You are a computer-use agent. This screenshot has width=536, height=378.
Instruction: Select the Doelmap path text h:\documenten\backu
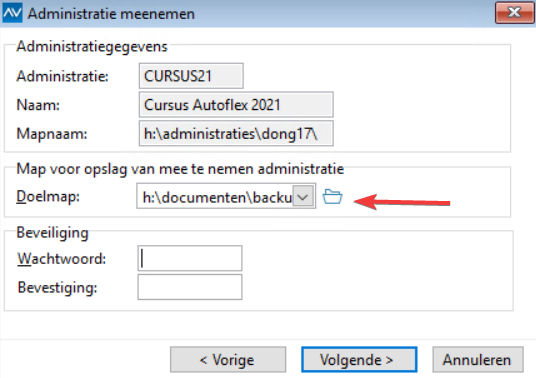(x=217, y=197)
